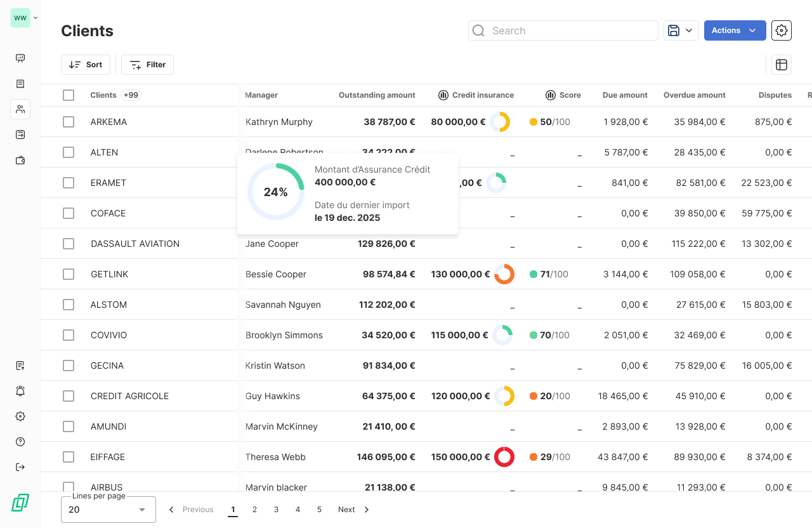This screenshot has width=812, height=528.
Task: Click client name DASSAULT AVIATION
Action: (x=135, y=244)
